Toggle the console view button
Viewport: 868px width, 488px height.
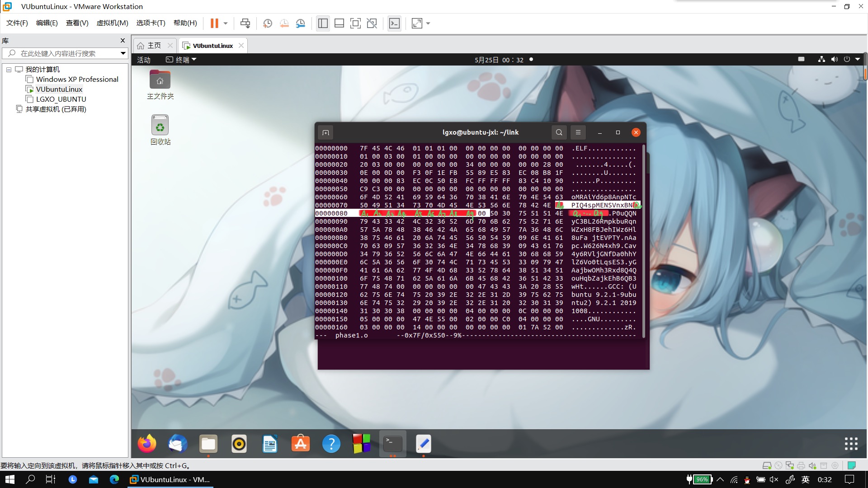394,23
